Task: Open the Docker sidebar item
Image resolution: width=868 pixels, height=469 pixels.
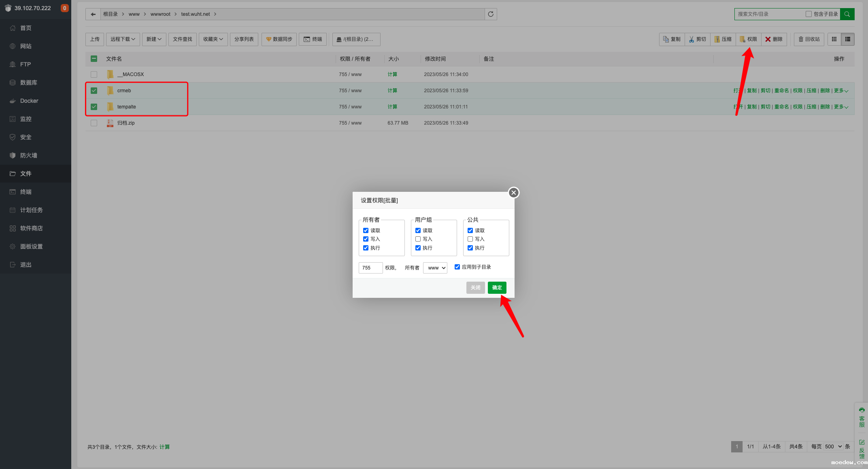Action: pos(29,101)
